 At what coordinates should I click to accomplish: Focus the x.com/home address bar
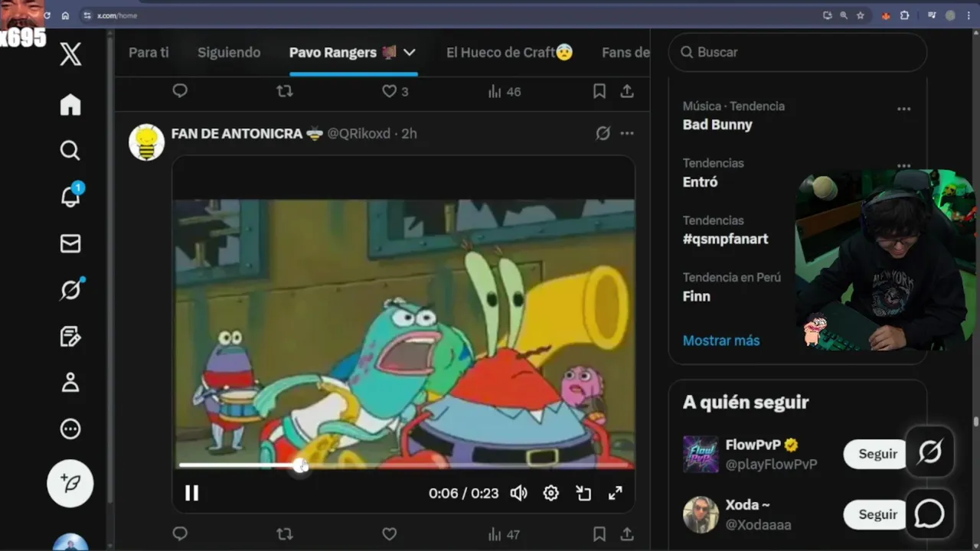[x=444, y=15]
